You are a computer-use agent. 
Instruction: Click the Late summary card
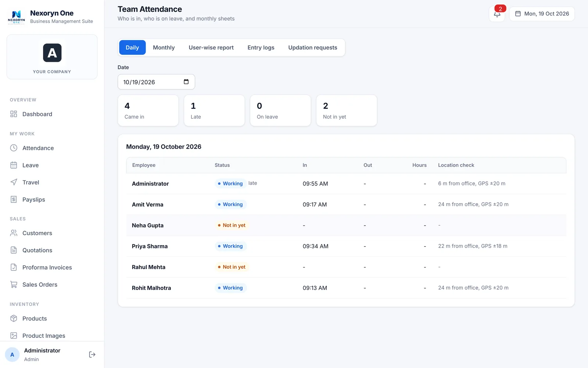coord(214,110)
